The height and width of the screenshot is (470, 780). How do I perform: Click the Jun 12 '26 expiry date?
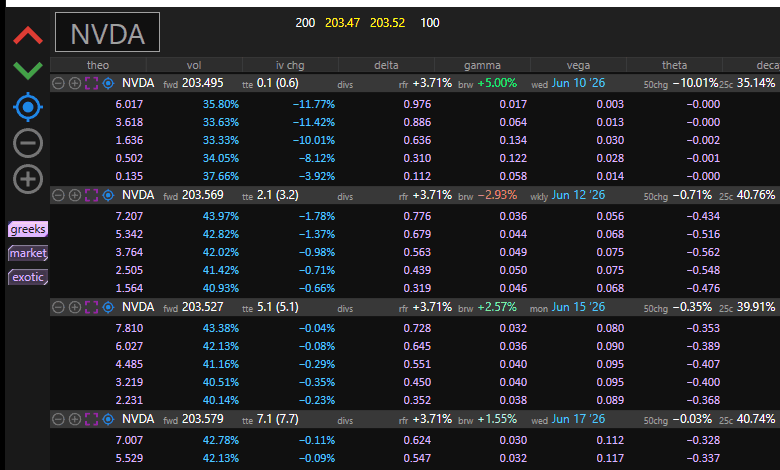(x=578, y=195)
